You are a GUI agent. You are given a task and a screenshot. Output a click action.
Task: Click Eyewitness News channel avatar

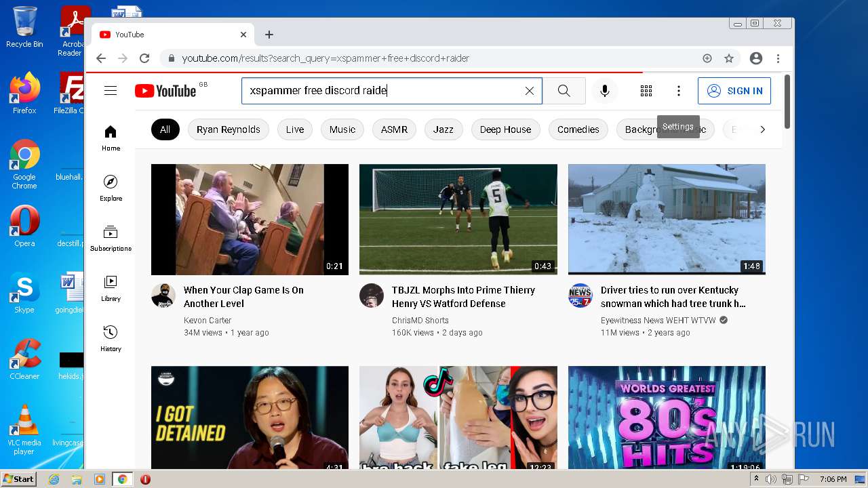[580, 296]
